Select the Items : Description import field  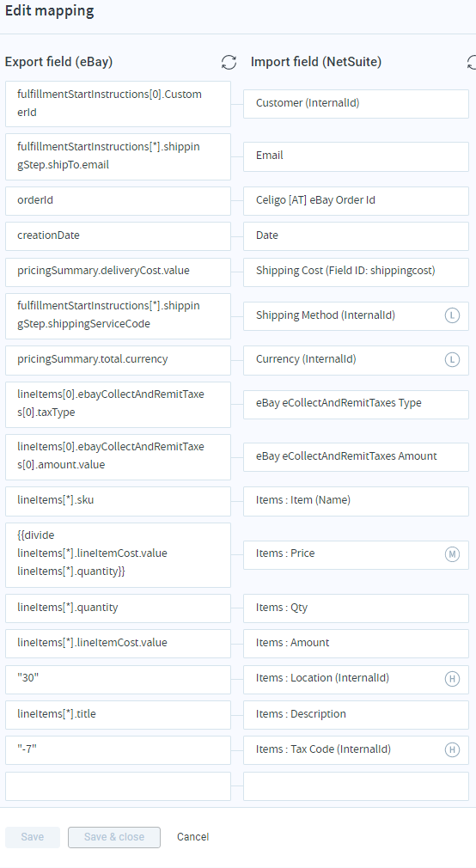point(356,715)
